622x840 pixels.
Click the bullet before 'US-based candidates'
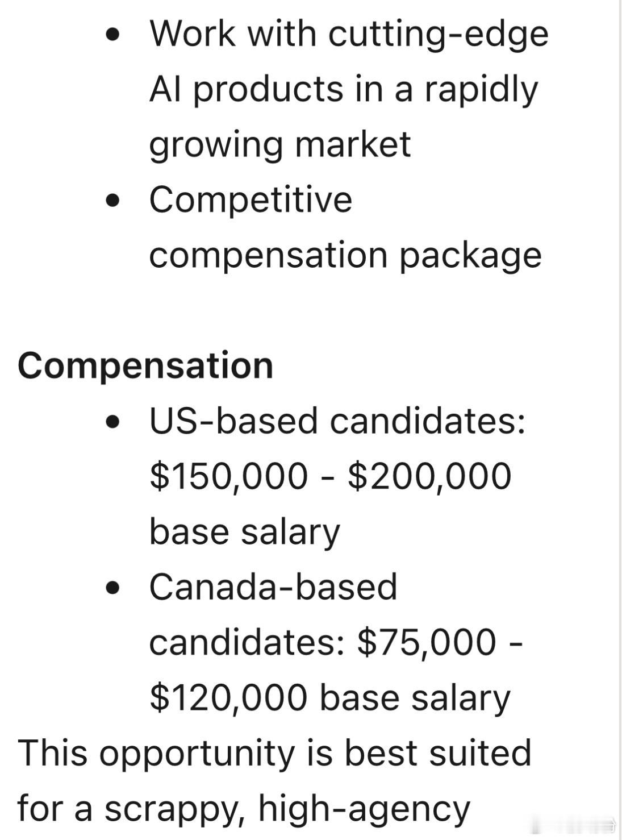click(x=113, y=422)
